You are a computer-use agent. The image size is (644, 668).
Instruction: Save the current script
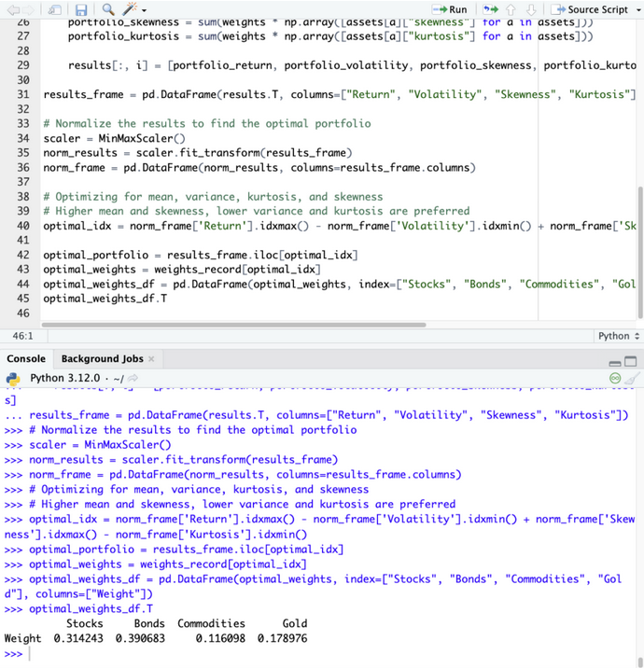pos(80,9)
